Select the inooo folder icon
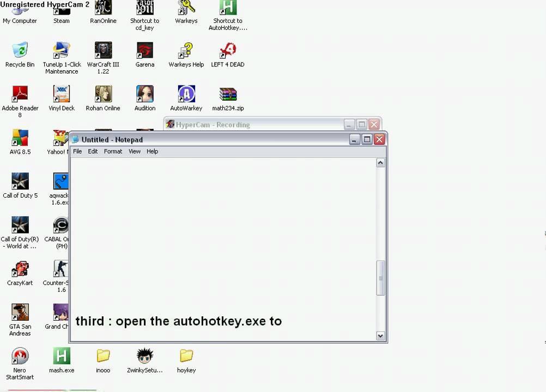Viewport: 546px width, 392px height. [x=103, y=360]
